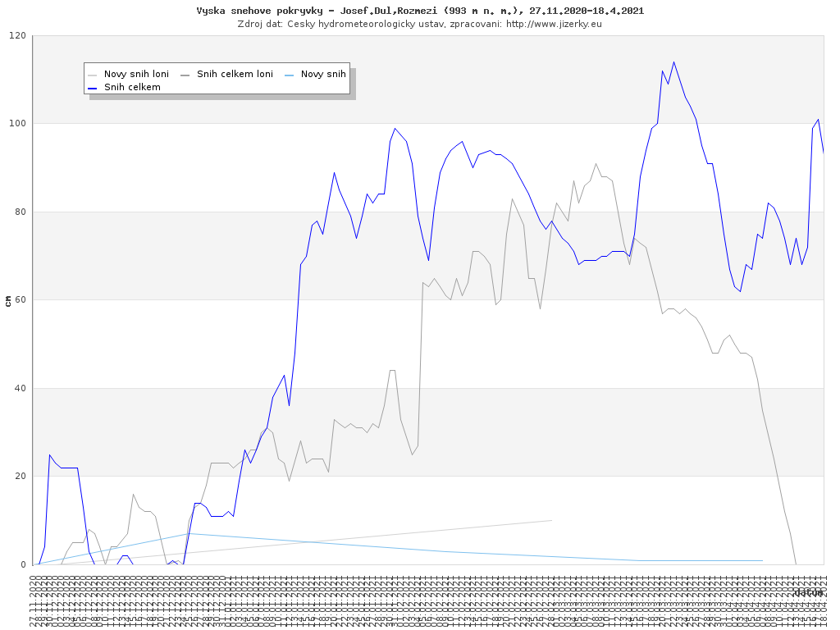The height and width of the screenshot is (630, 840).
Task: Select the "Snih celkem" legend label
Action: point(132,87)
